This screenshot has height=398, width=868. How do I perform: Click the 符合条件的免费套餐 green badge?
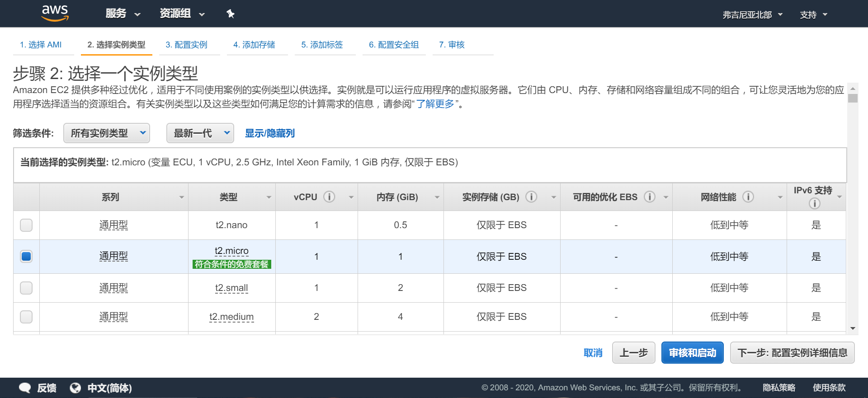pyautogui.click(x=232, y=264)
